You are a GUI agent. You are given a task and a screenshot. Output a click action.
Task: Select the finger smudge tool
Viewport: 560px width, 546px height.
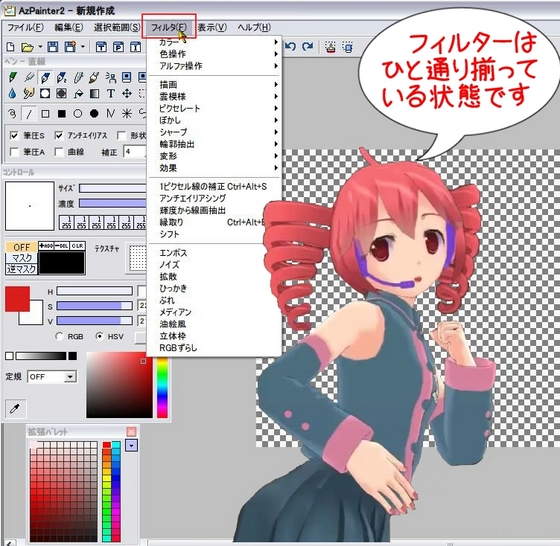28,94
